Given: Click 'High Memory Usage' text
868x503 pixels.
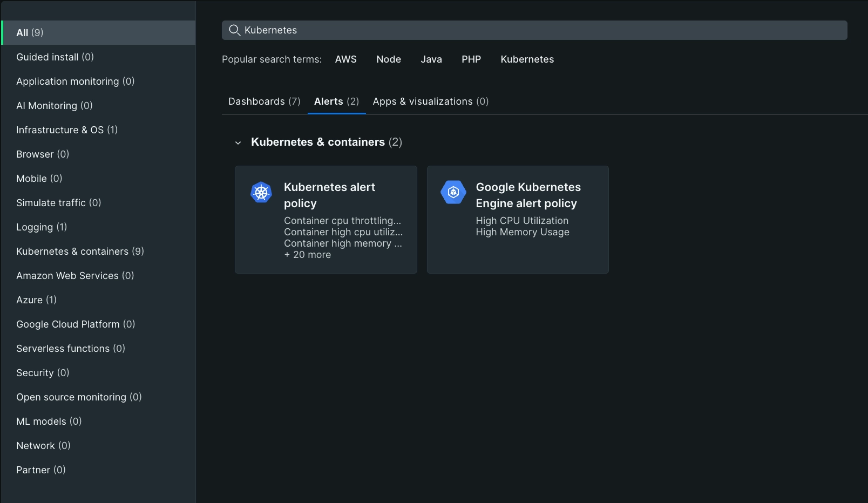Looking at the screenshot, I should pos(523,232).
